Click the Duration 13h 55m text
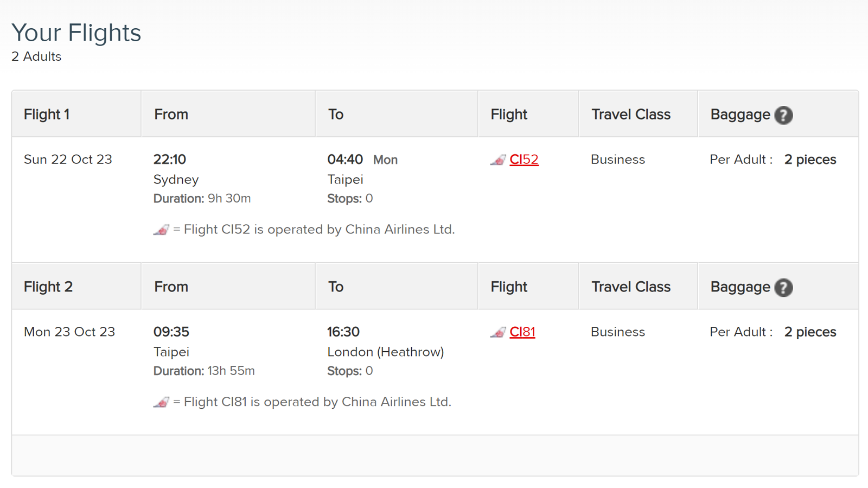 click(x=204, y=371)
